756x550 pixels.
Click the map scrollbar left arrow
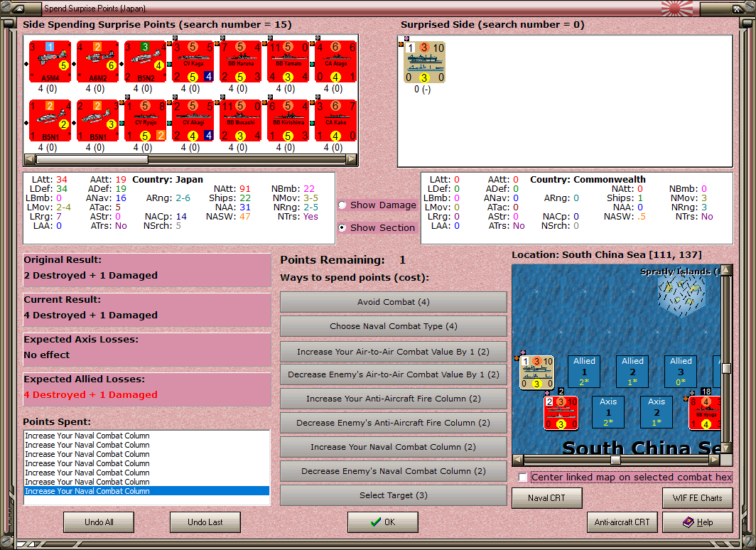517,460
